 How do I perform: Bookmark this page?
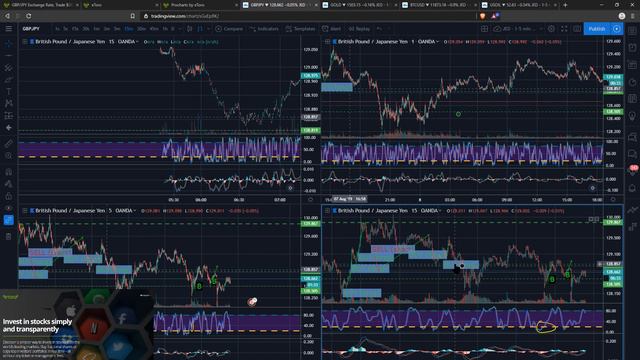point(133,16)
